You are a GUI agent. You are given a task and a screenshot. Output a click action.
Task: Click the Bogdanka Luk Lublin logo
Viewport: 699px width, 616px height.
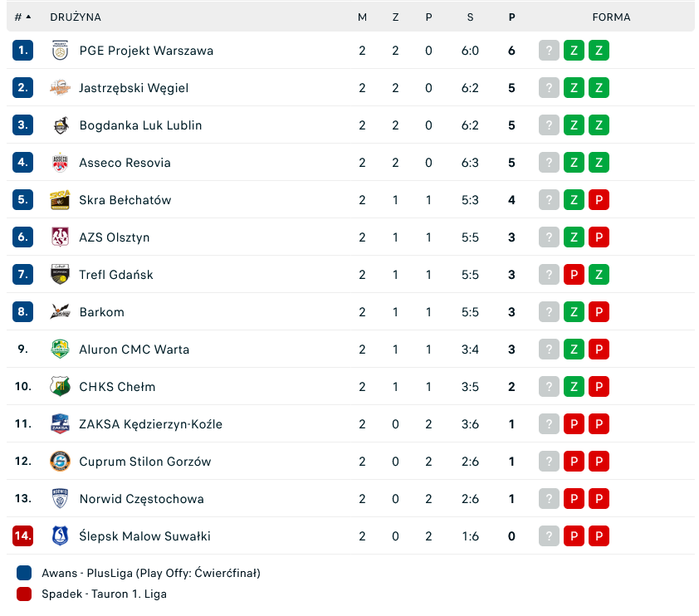[x=60, y=125]
